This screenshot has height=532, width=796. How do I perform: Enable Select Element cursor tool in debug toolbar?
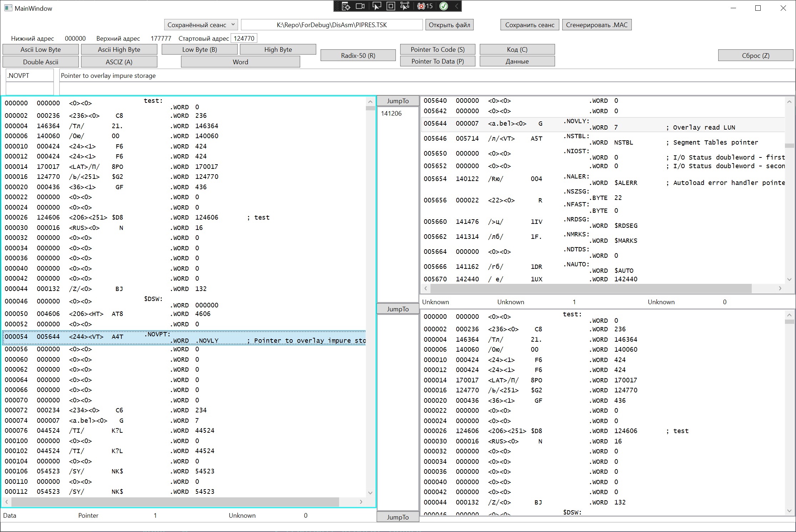coord(377,6)
